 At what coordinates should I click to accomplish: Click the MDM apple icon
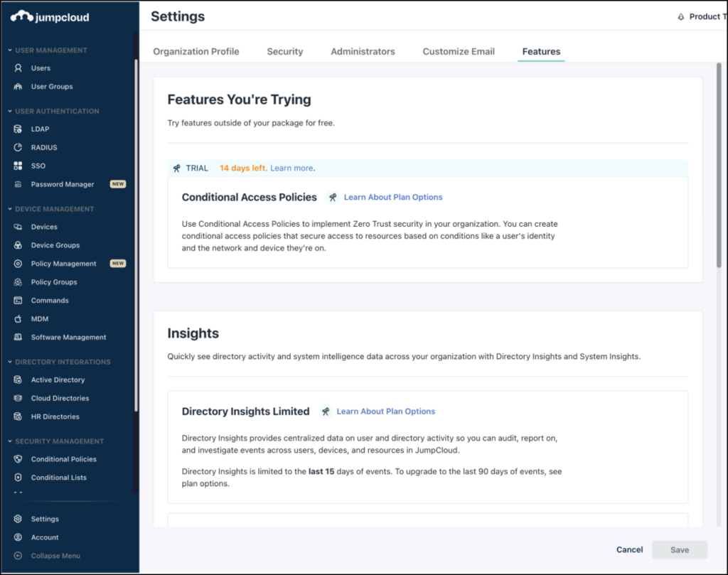click(x=18, y=319)
